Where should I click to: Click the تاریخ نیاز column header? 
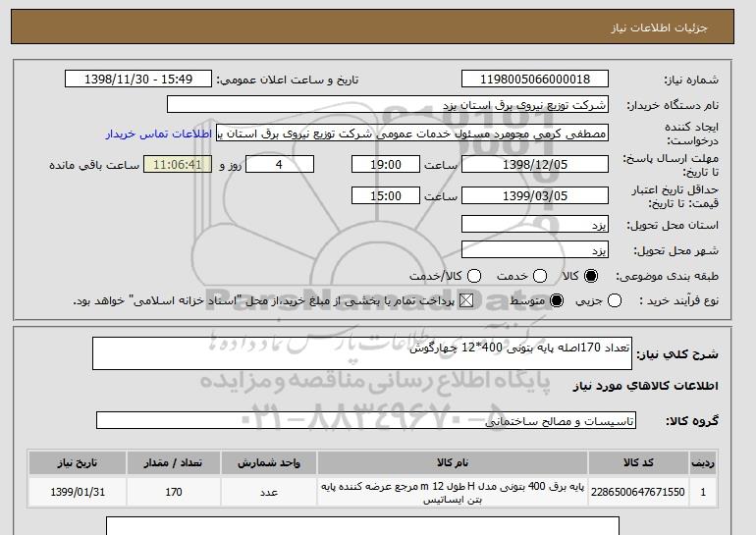78,462
